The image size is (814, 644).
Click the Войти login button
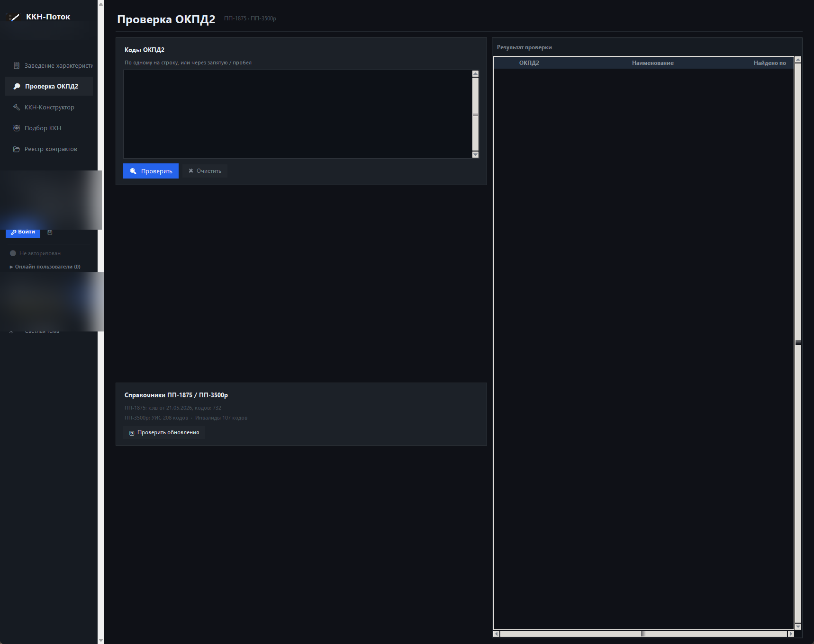(x=23, y=232)
